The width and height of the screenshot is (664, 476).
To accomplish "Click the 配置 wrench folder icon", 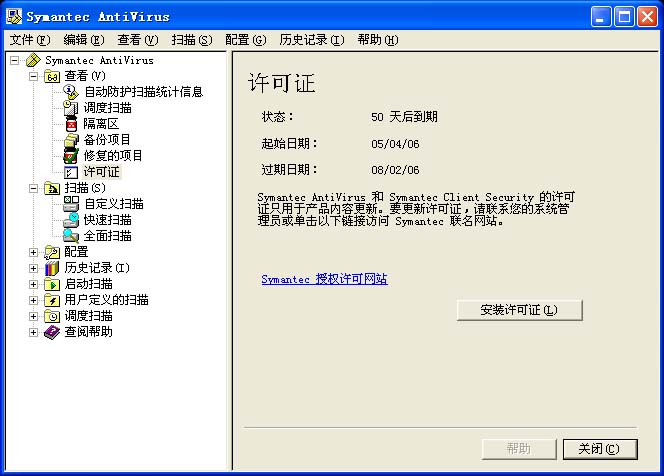I will [x=52, y=252].
